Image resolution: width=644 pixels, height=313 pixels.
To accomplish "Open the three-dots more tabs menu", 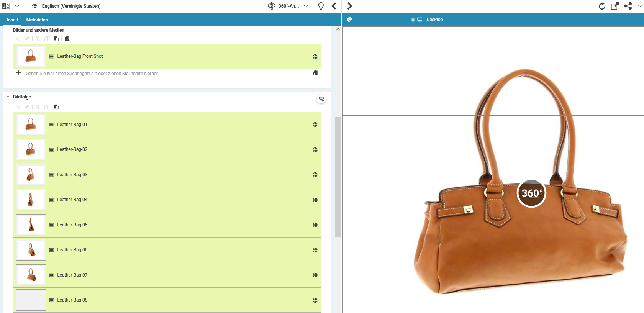I will pos(59,20).
